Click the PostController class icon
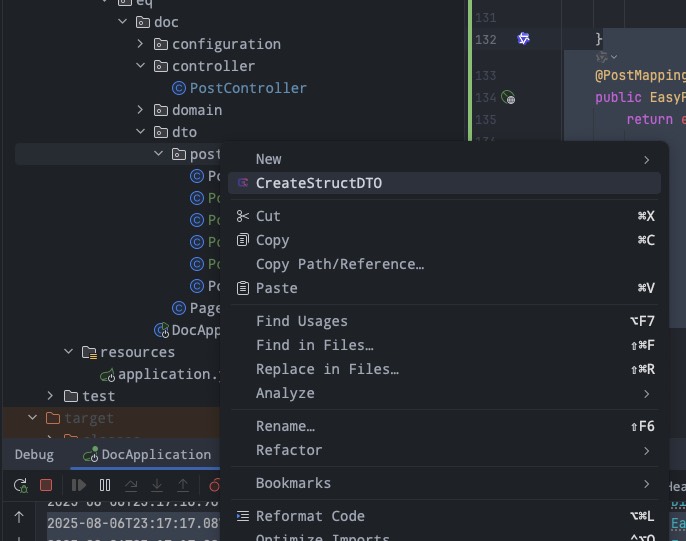This screenshot has height=541, width=686. pyautogui.click(x=179, y=88)
